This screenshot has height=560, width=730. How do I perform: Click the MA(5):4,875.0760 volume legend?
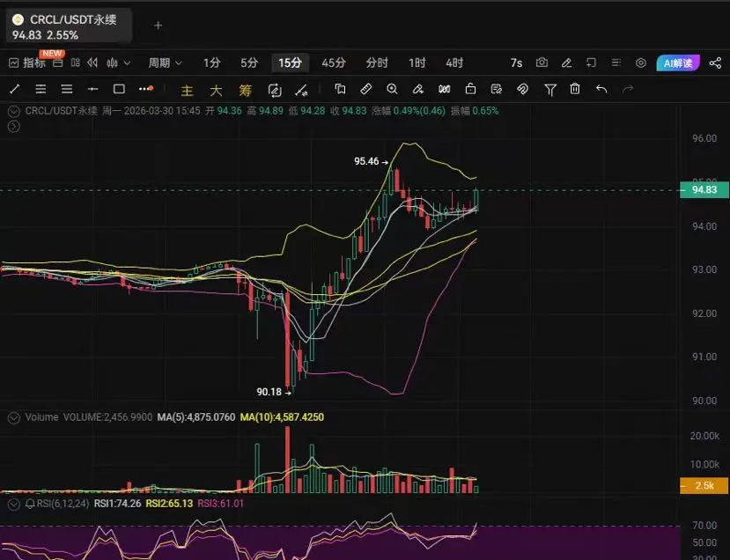point(196,417)
